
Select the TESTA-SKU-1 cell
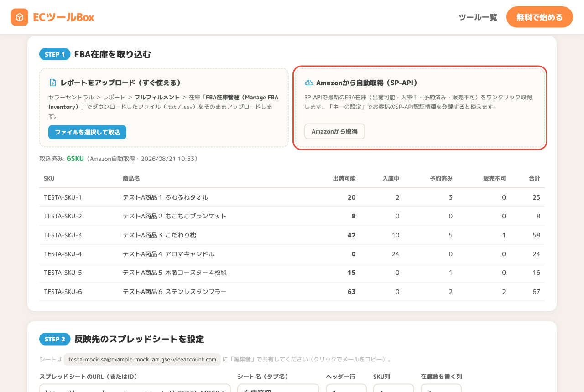click(x=63, y=197)
